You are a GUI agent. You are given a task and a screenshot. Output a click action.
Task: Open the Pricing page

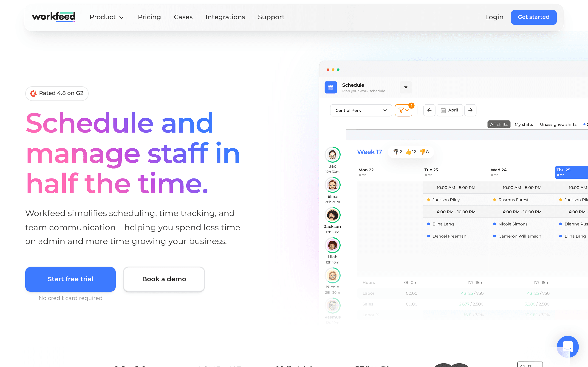149,17
